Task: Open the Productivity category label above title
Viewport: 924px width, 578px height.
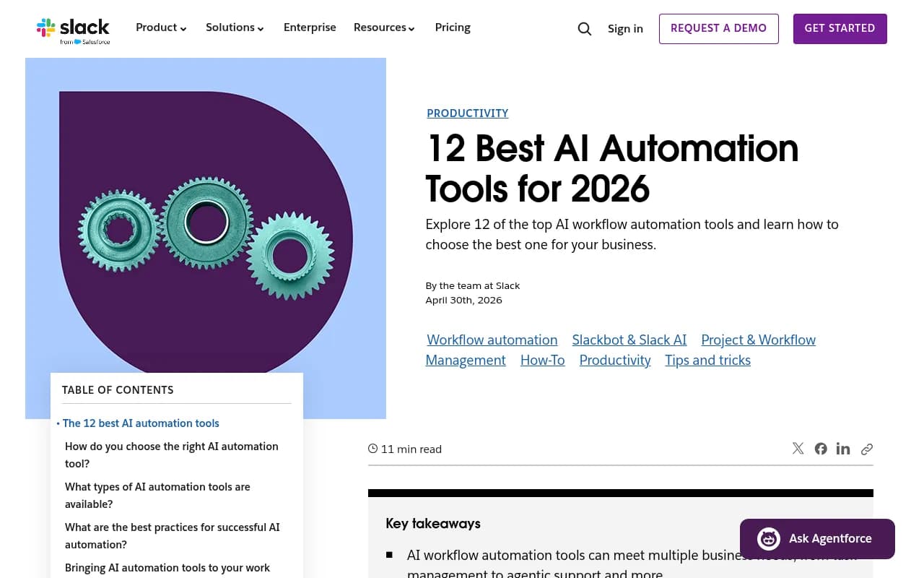Action: click(468, 113)
